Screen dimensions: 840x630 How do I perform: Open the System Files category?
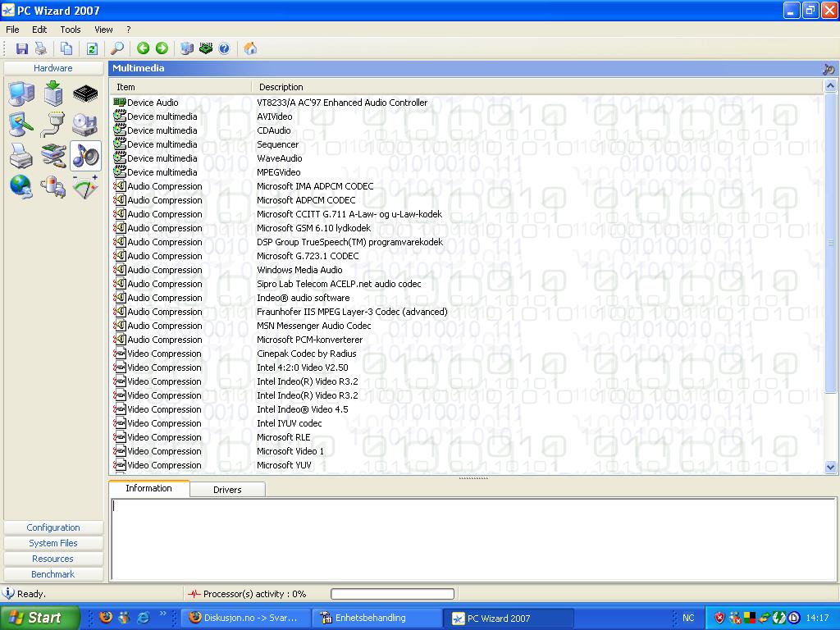point(53,543)
